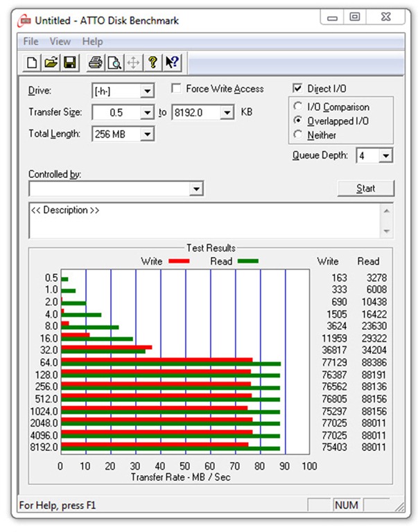
Task: Open the Help menu
Action: pos(92,42)
